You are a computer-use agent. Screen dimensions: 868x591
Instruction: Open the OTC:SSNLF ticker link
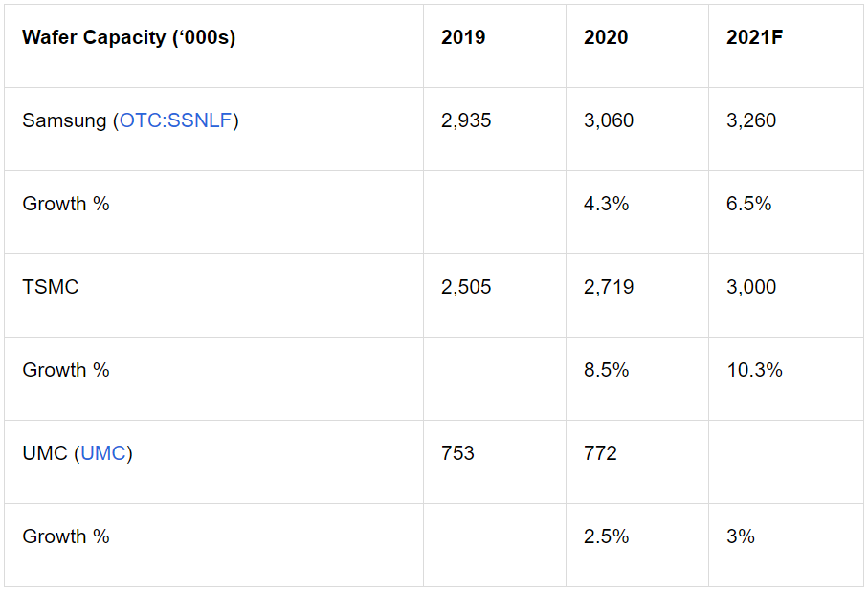pyautogui.click(x=175, y=120)
